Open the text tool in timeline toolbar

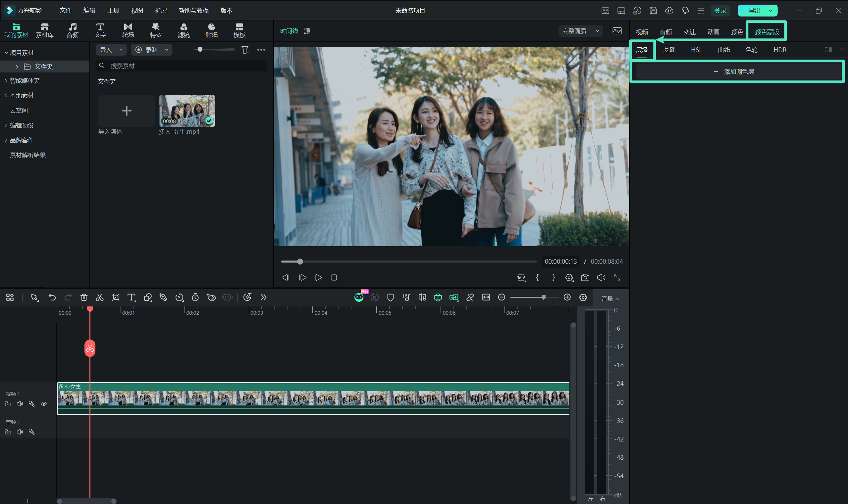click(x=132, y=298)
